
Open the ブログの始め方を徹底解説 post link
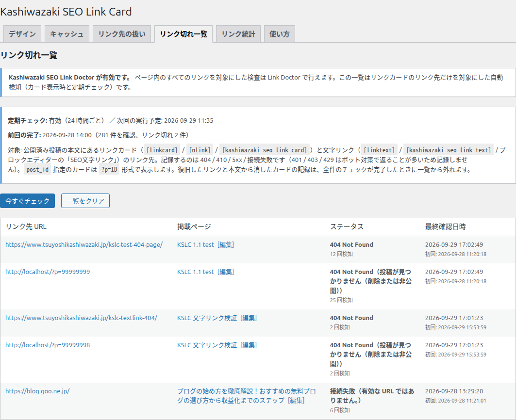(x=247, y=396)
